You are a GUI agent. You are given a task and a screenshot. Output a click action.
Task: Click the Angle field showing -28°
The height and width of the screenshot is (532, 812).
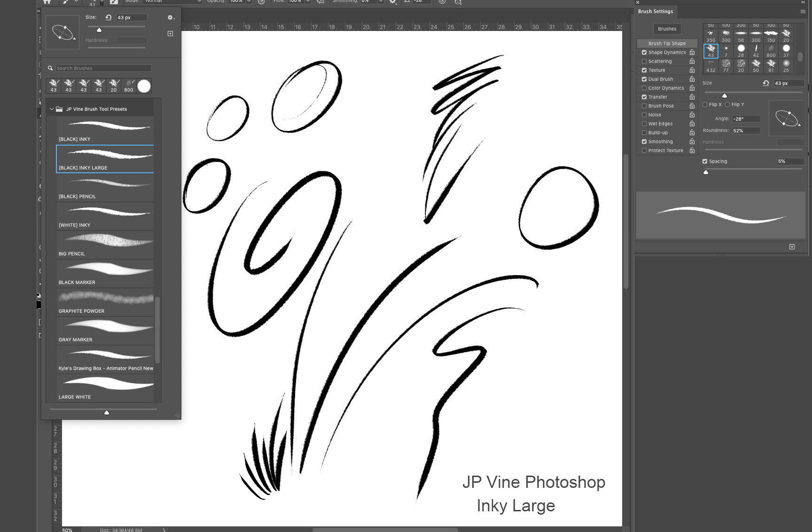tap(746, 119)
